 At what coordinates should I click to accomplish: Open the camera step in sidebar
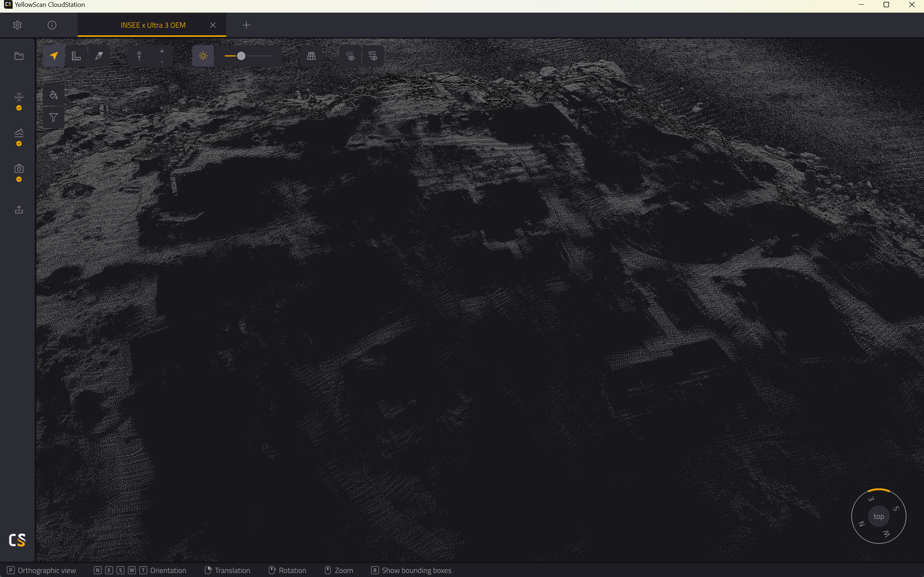[19, 169]
